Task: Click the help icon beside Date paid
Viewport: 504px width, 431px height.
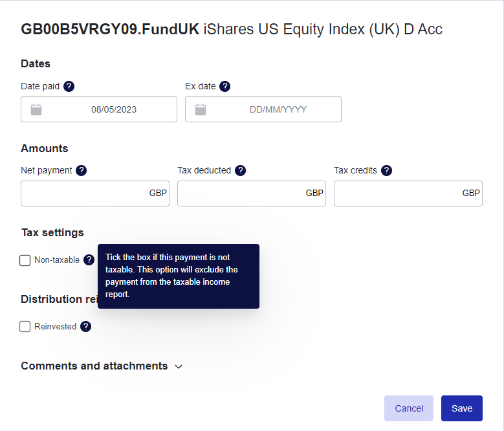Action: [x=69, y=87]
